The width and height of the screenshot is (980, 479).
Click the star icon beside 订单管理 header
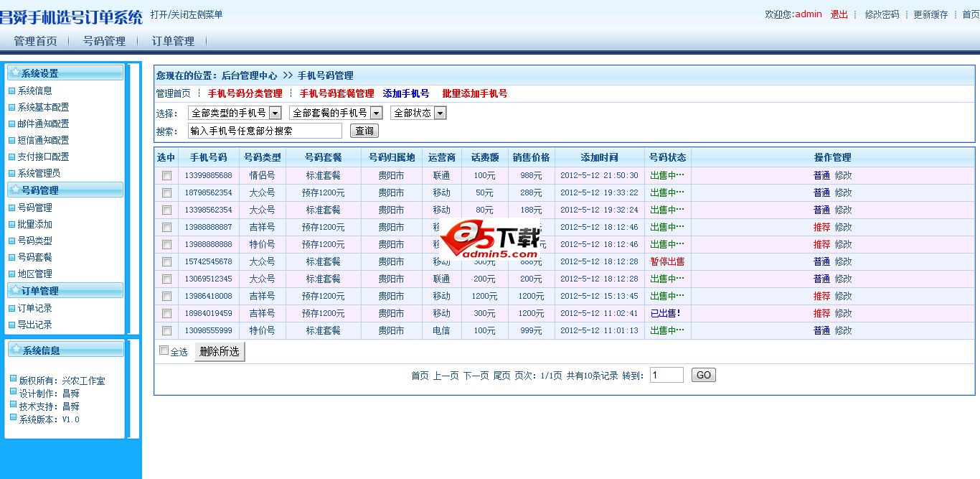pyautogui.click(x=14, y=290)
